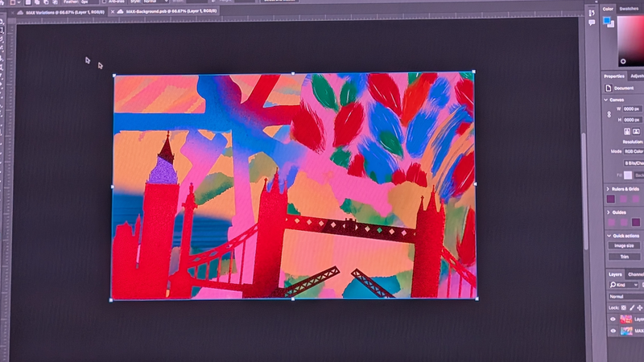Click the canvas W width field
Viewport: 644px width, 362px height.
click(632, 109)
